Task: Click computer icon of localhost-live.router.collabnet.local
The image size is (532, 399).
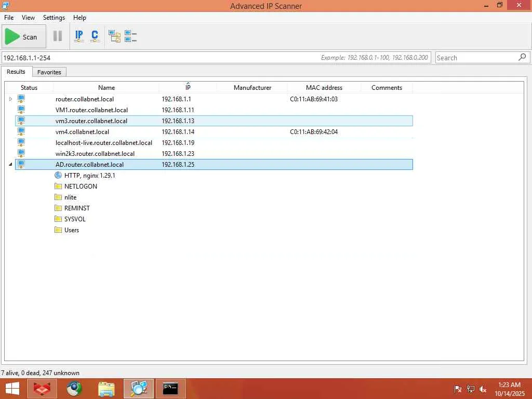Action: pyautogui.click(x=21, y=142)
